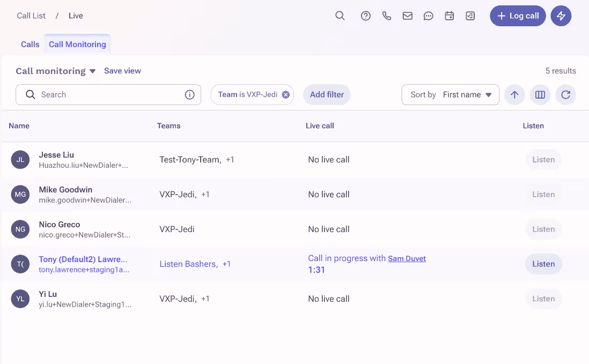589x364 pixels.
Task: Open the Sam Duvet contact link
Action: (x=407, y=258)
